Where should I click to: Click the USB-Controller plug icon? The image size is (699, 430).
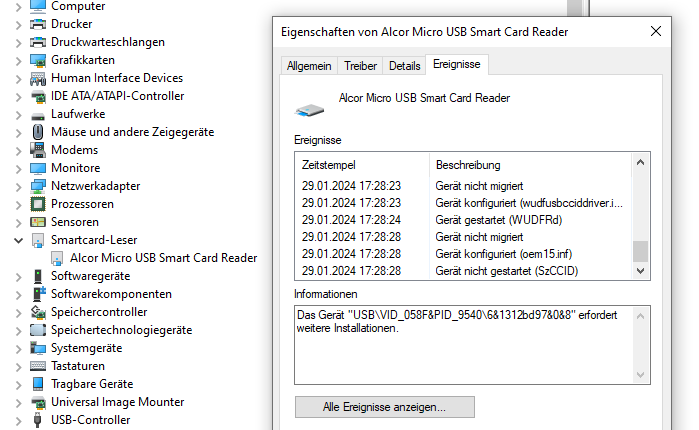(38, 420)
